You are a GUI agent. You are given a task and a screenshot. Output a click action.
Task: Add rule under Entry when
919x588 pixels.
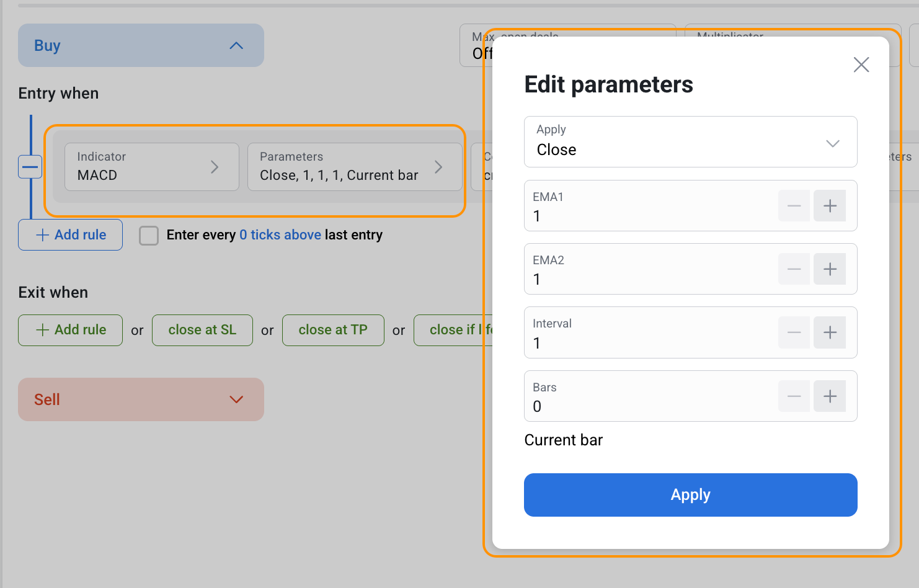[x=71, y=235]
